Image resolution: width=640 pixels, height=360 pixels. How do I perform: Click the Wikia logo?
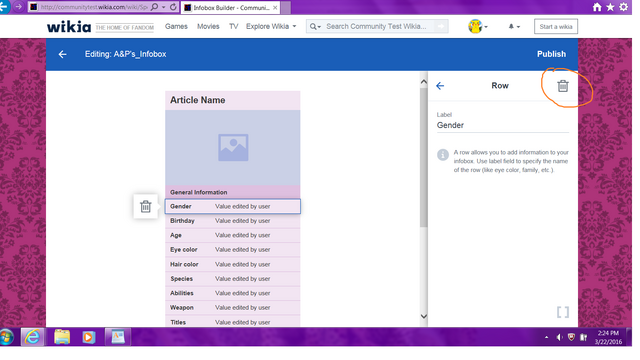[69, 27]
